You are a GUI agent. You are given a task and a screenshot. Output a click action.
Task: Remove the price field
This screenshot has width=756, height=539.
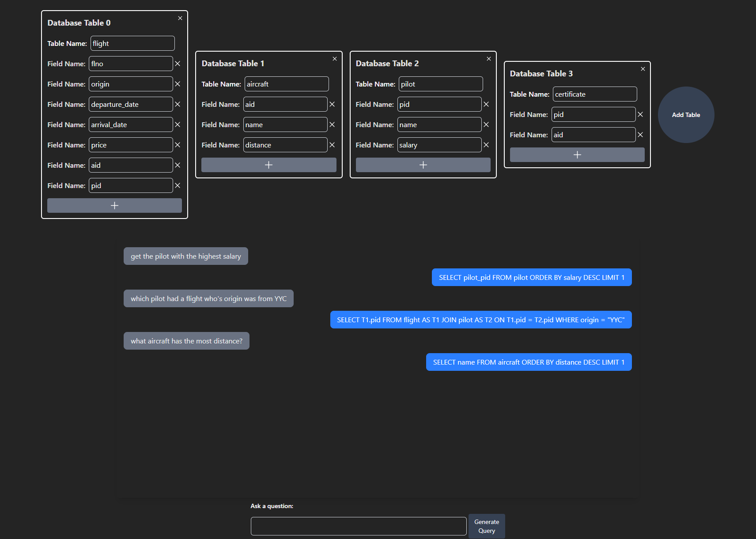pos(178,145)
